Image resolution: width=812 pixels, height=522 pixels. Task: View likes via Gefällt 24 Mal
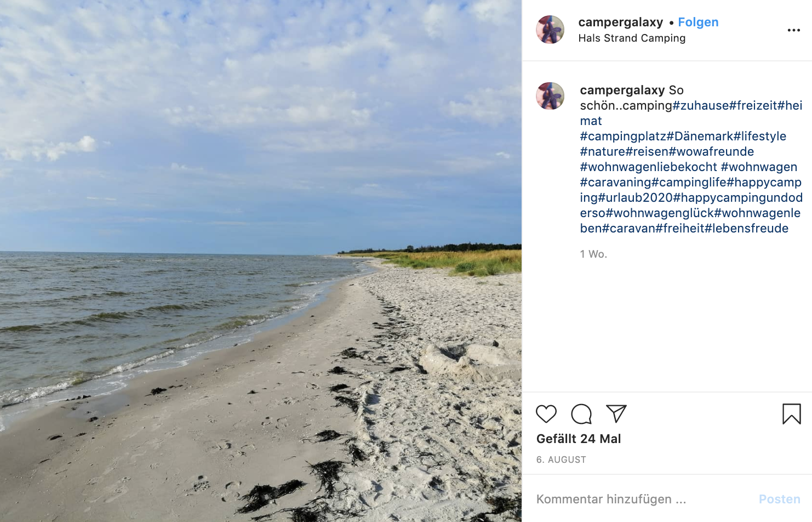(x=579, y=439)
